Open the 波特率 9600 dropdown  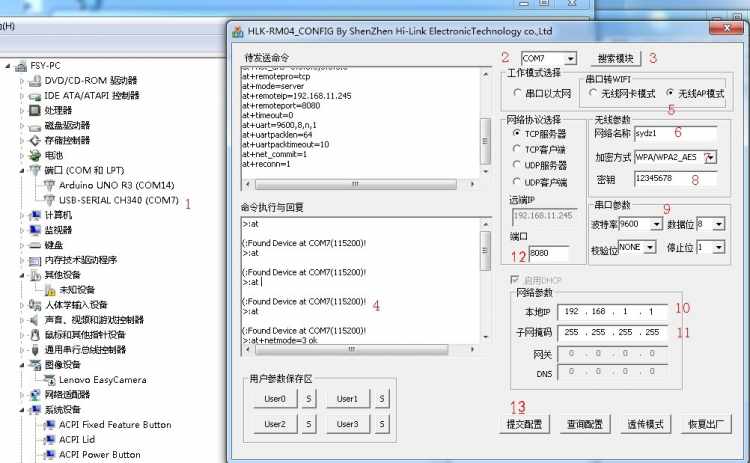tap(657, 224)
